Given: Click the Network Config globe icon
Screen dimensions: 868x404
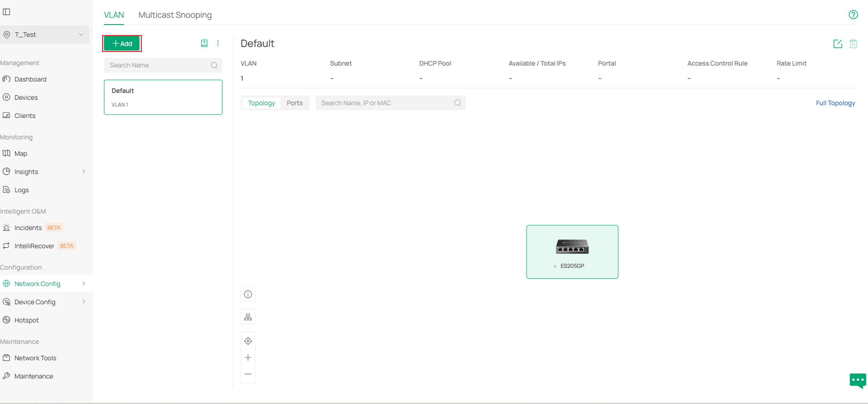Looking at the screenshot, I should 6,284.
